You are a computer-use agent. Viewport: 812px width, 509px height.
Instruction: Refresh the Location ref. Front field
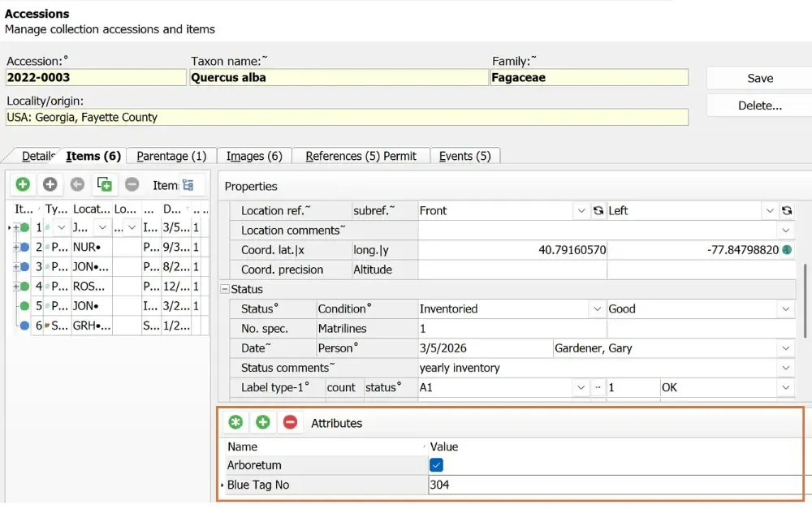[x=598, y=211]
